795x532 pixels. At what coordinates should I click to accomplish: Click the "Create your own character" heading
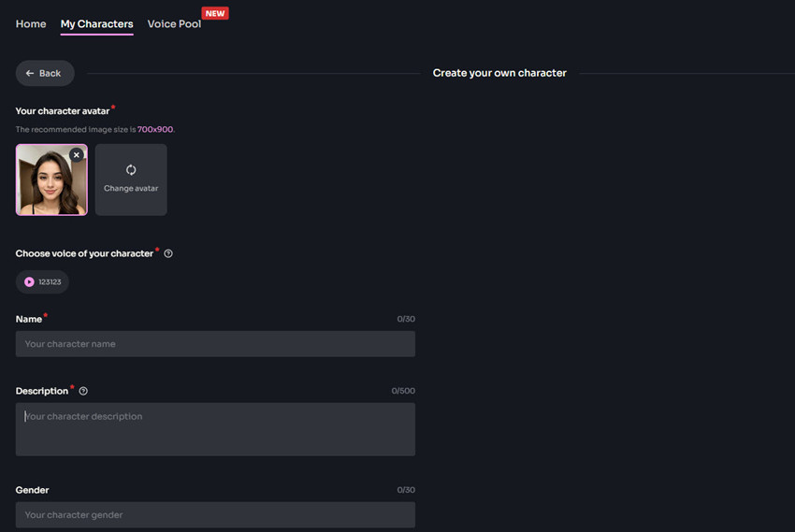point(499,73)
